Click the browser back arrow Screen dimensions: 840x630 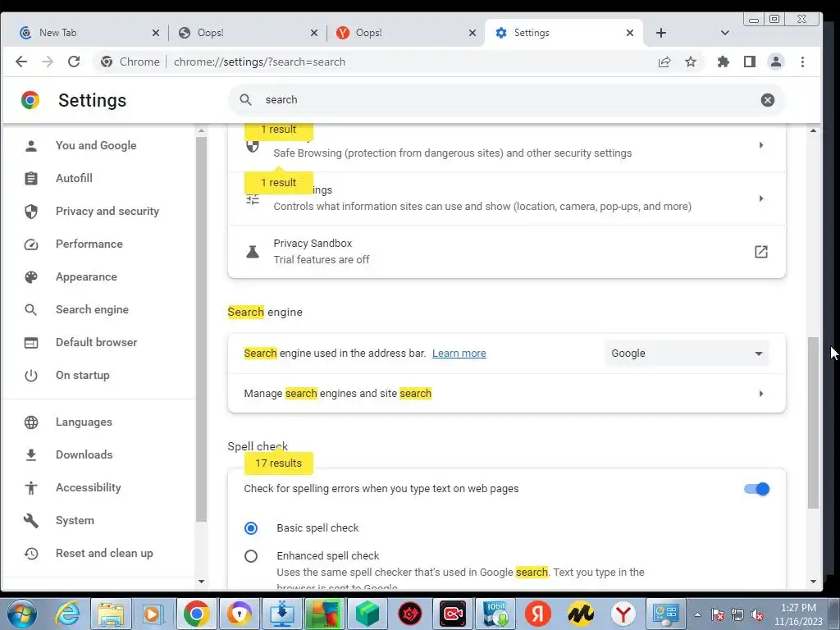21,62
